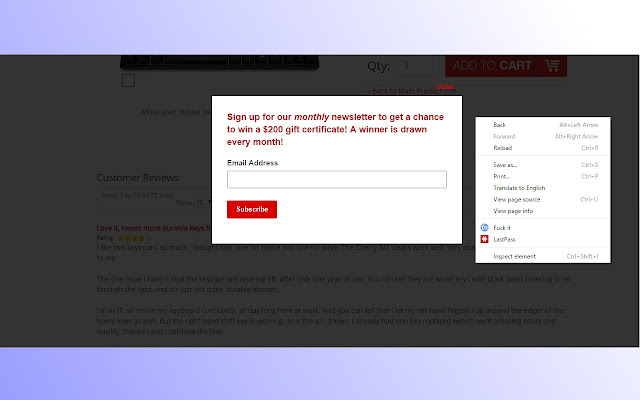Click the blue extension icon in the context menu
The height and width of the screenshot is (400, 640).
tap(484, 227)
